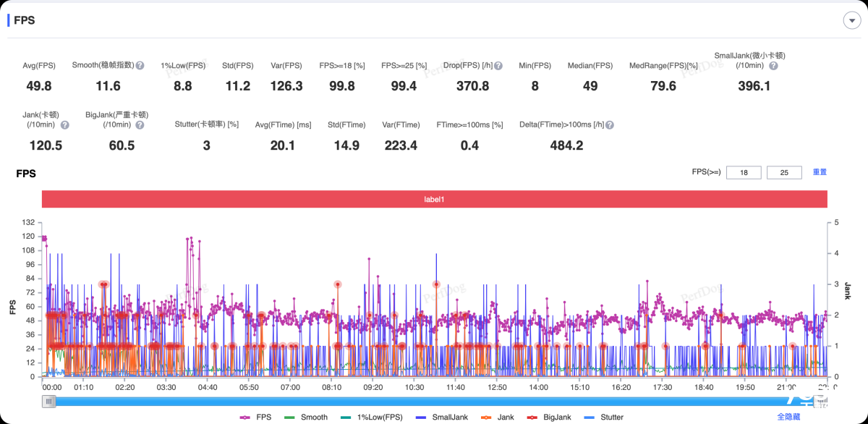The height and width of the screenshot is (424, 868).
Task: Collapse the FPS panel with circled arrow
Action: click(851, 20)
